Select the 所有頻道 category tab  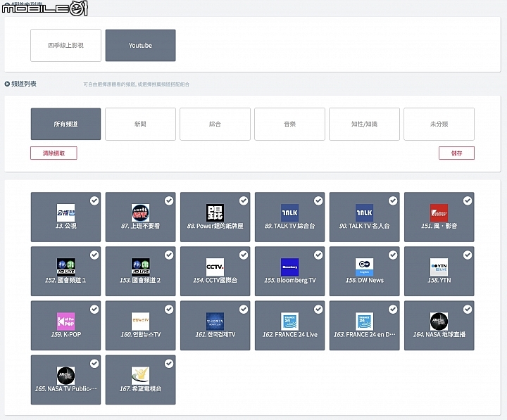coord(65,124)
